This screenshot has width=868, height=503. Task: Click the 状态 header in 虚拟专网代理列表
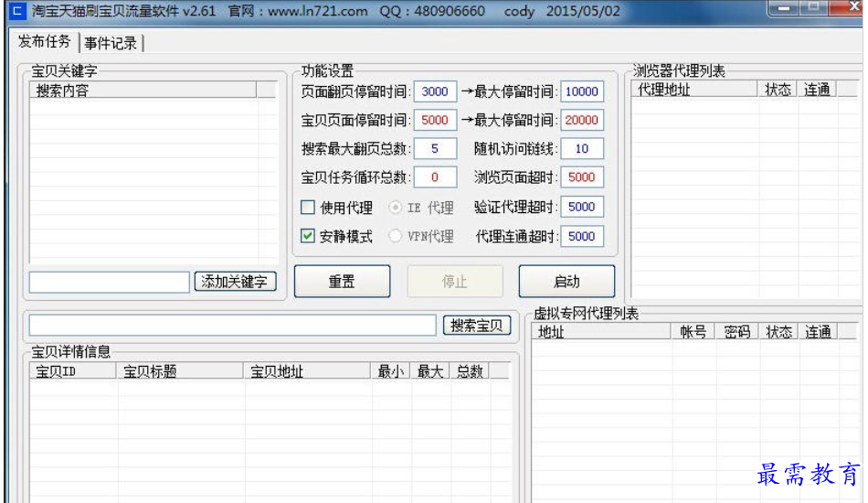pos(778,332)
